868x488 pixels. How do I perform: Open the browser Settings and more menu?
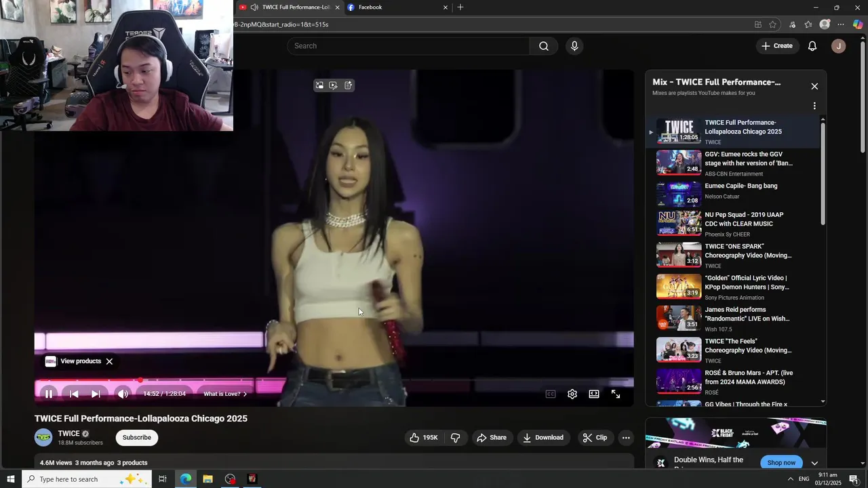pyautogui.click(x=841, y=24)
